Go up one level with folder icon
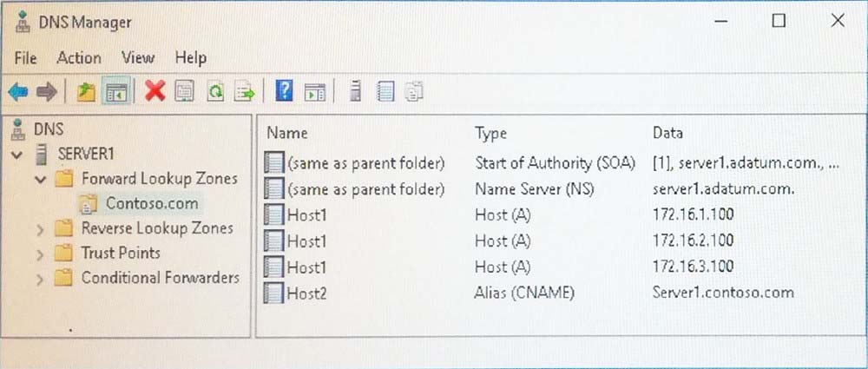The image size is (868, 369). (86, 91)
